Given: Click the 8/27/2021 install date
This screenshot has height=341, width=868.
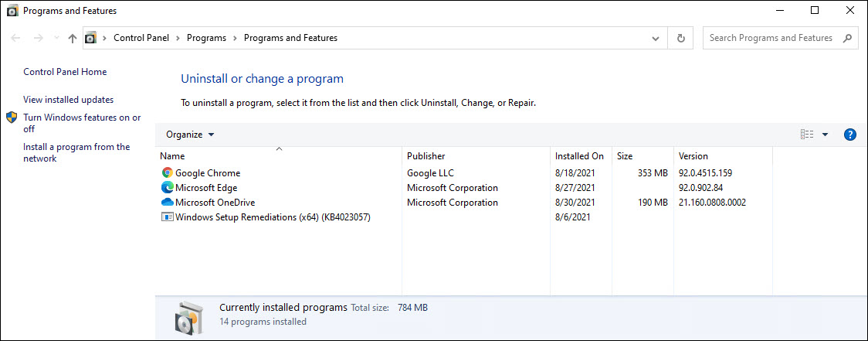Looking at the screenshot, I should [575, 187].
